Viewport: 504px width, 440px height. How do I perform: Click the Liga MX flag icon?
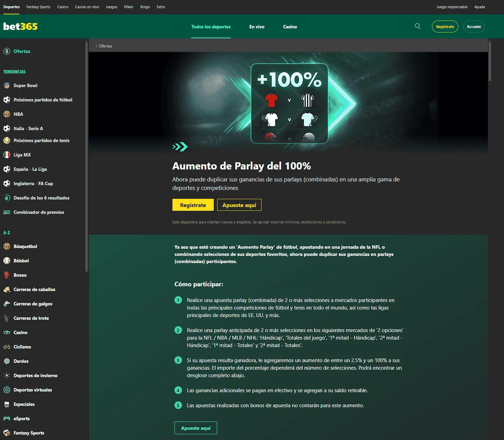point(7,155)
